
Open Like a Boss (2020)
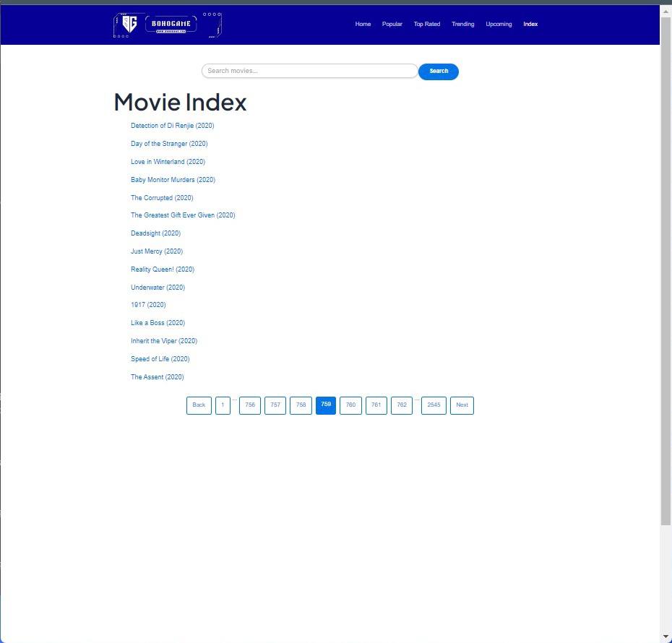tap(158, 322)
